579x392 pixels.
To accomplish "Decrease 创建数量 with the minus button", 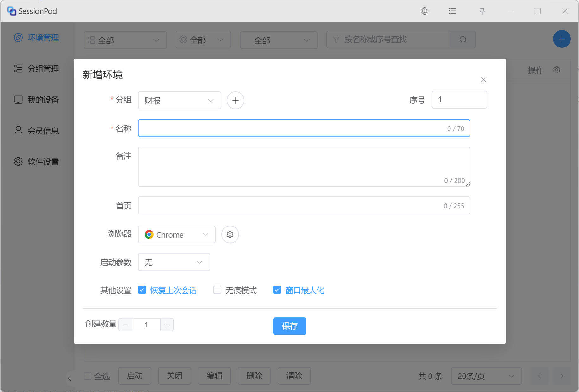I will 125,325.
